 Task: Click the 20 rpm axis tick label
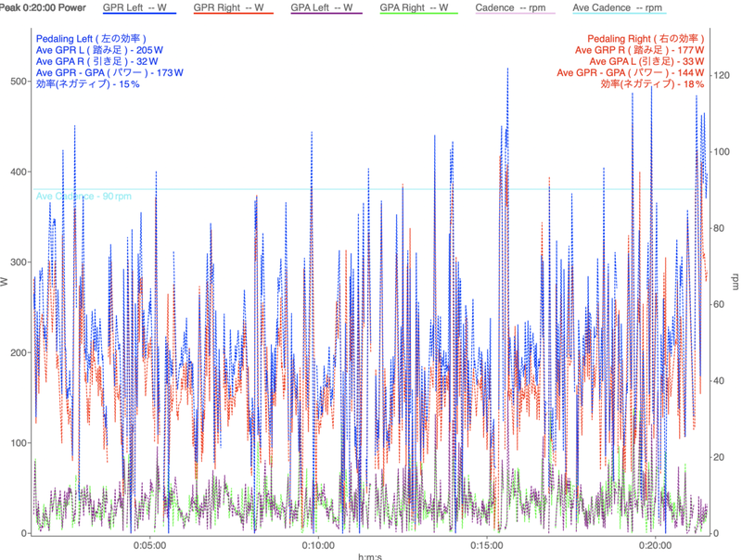point(718,457)
